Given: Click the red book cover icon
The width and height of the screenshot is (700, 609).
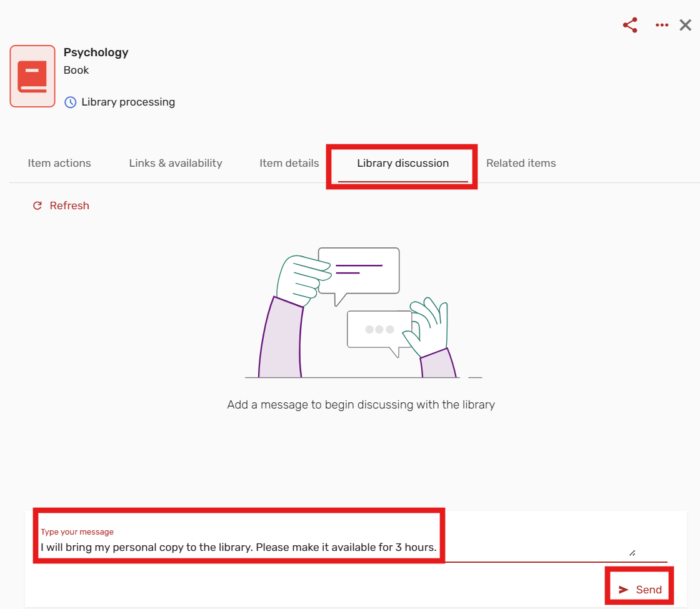Looking at the screenshot, I should tap(32, 76).
